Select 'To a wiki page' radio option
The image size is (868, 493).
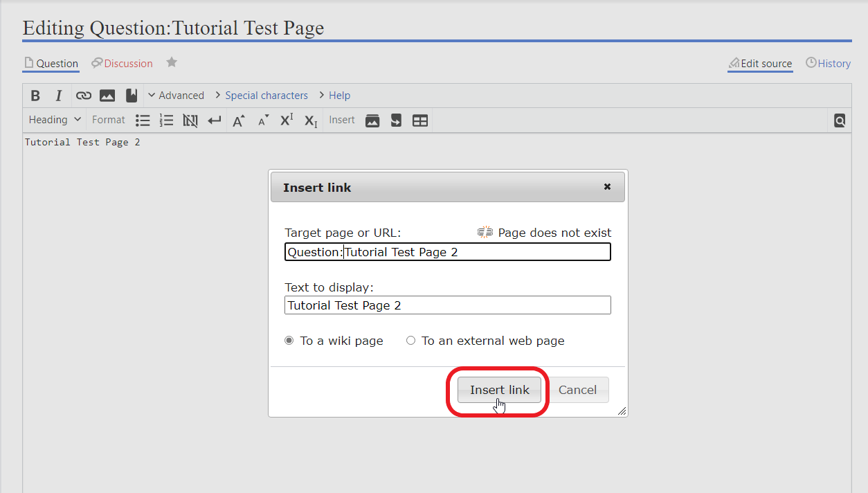[289, 341]
